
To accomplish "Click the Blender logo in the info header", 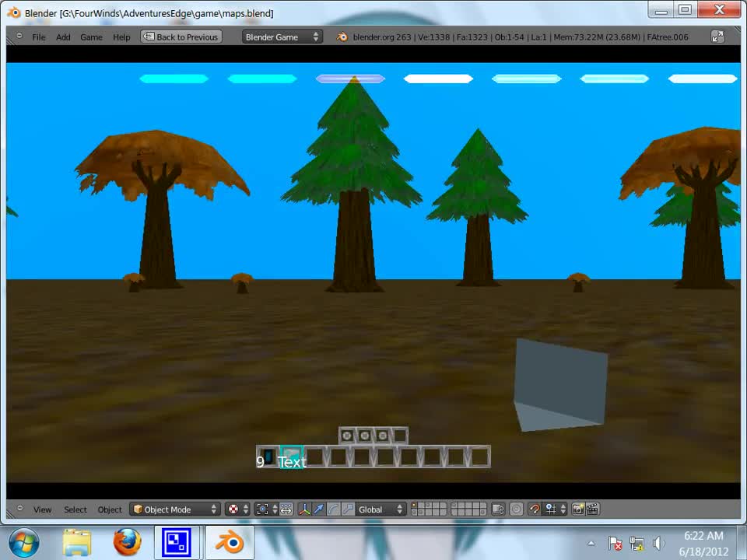I will [341, 36].
